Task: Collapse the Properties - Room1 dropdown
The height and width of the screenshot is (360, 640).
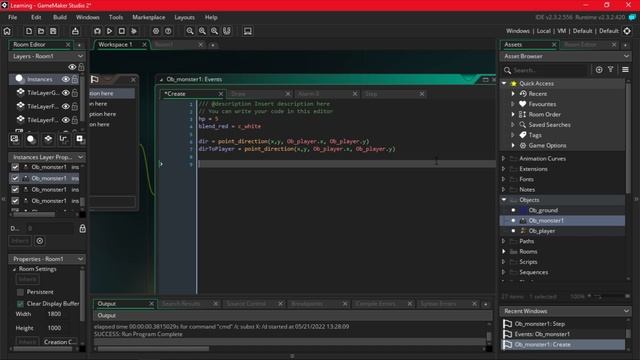Action: (x=80, y=259)
